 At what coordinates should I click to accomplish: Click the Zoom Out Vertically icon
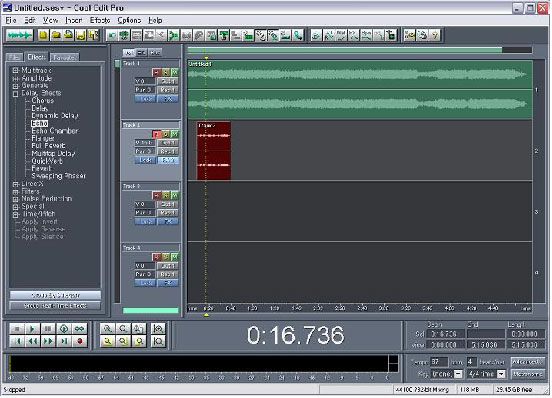158,341
